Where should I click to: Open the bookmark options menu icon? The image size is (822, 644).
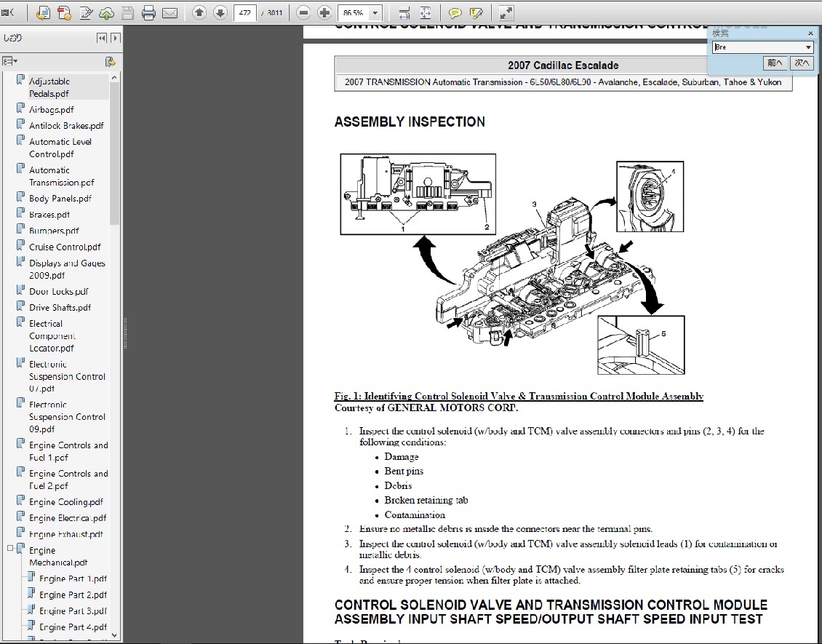[9, 61]
